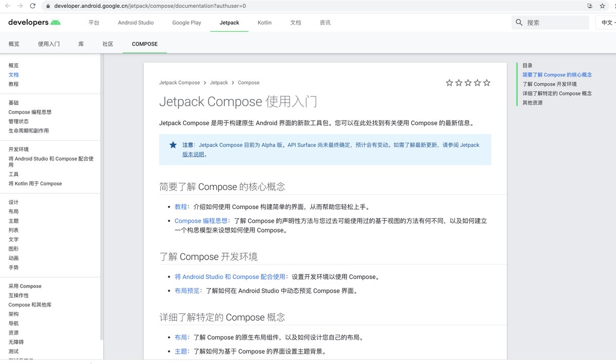Open the 中文 language dropdown

(x=608, y=23)
